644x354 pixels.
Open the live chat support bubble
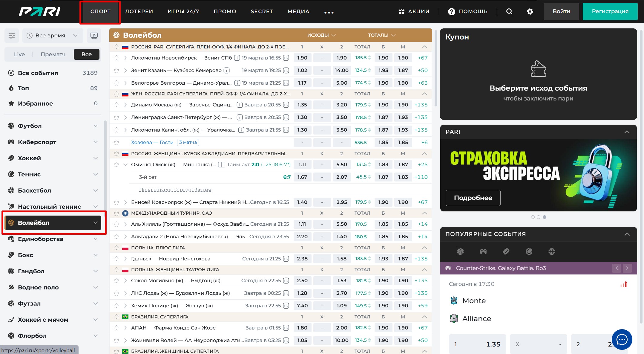pyautogui.click(x=622, y=339)
